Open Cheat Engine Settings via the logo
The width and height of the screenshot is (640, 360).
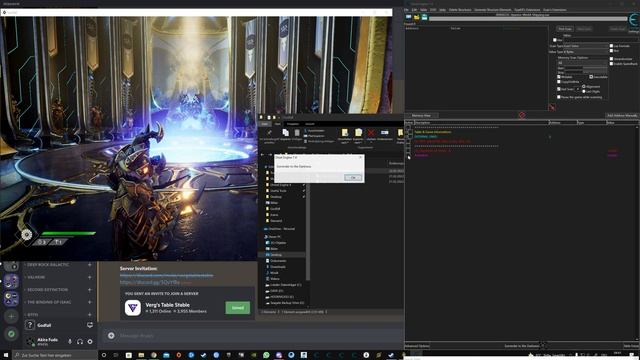[634, 20]
